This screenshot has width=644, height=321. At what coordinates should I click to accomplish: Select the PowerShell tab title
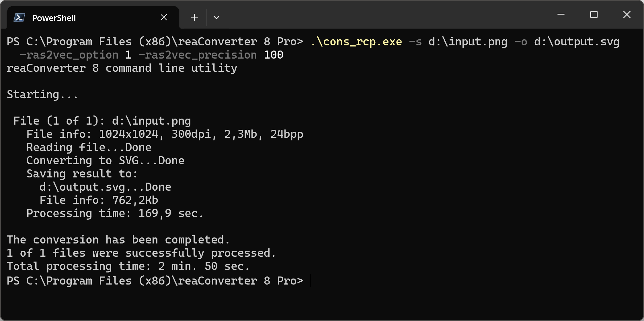54,18
